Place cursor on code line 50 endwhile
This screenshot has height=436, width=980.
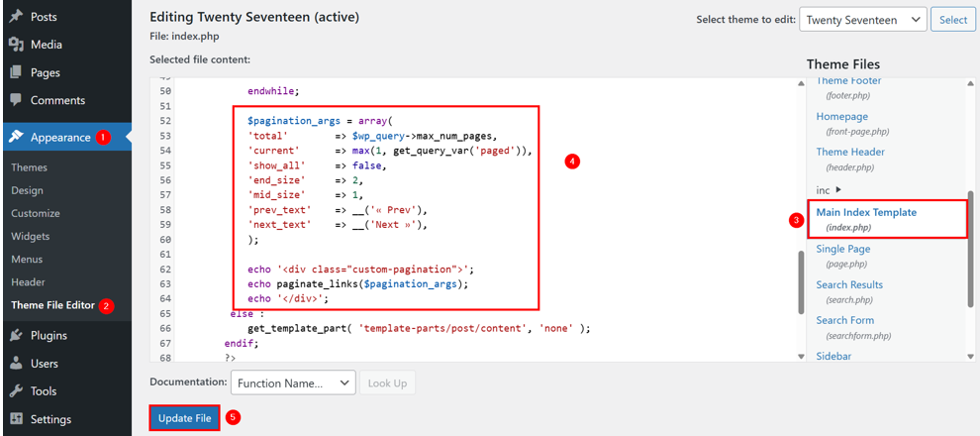click(274, 91)
